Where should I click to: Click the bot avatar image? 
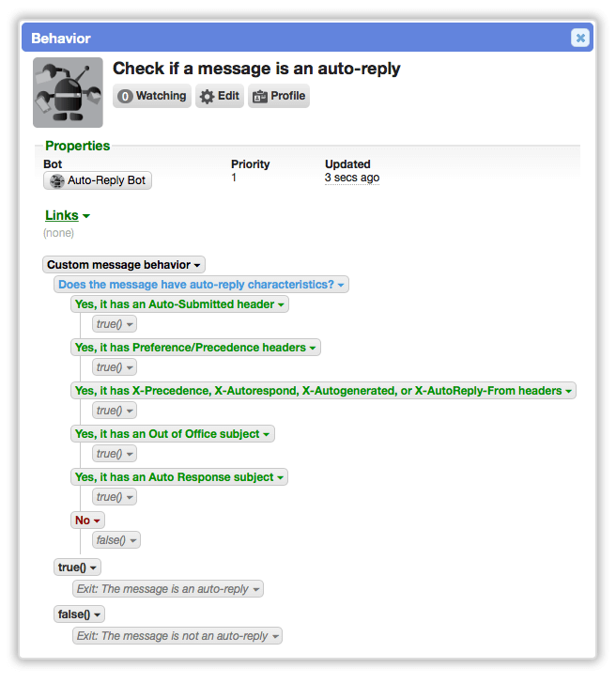coord(68,92)
